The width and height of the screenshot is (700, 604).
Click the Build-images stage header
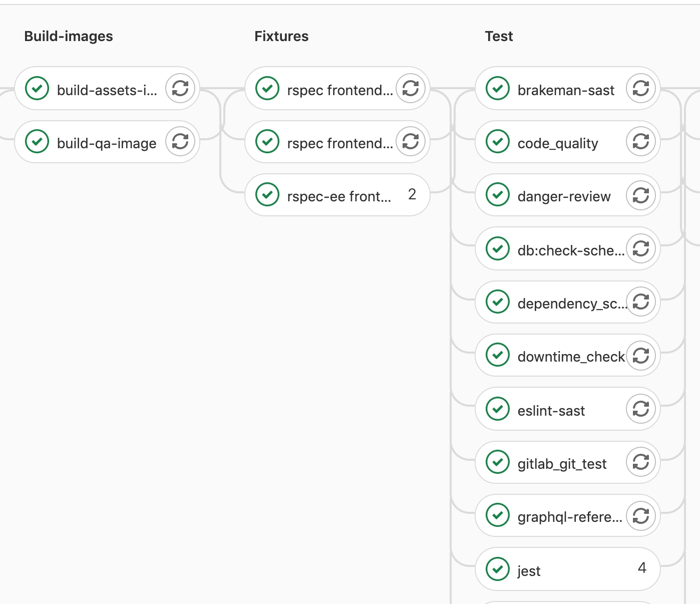coord(68,36)
